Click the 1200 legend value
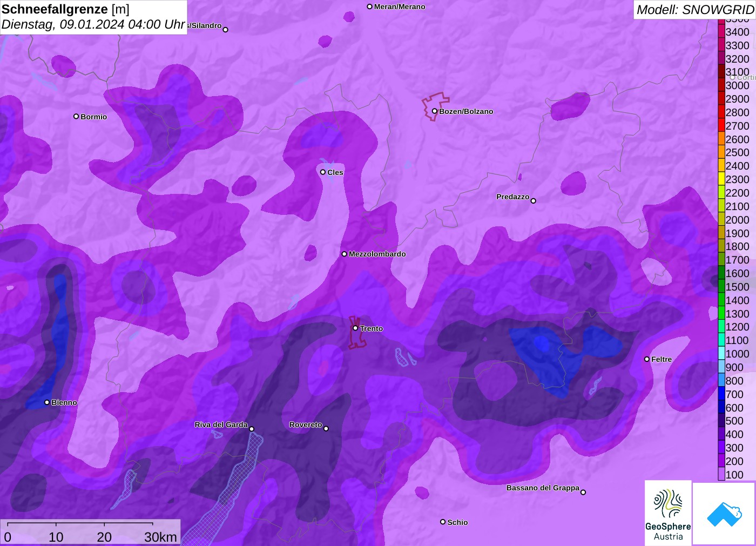Screen dimensions: 756x546 [737, 327]
